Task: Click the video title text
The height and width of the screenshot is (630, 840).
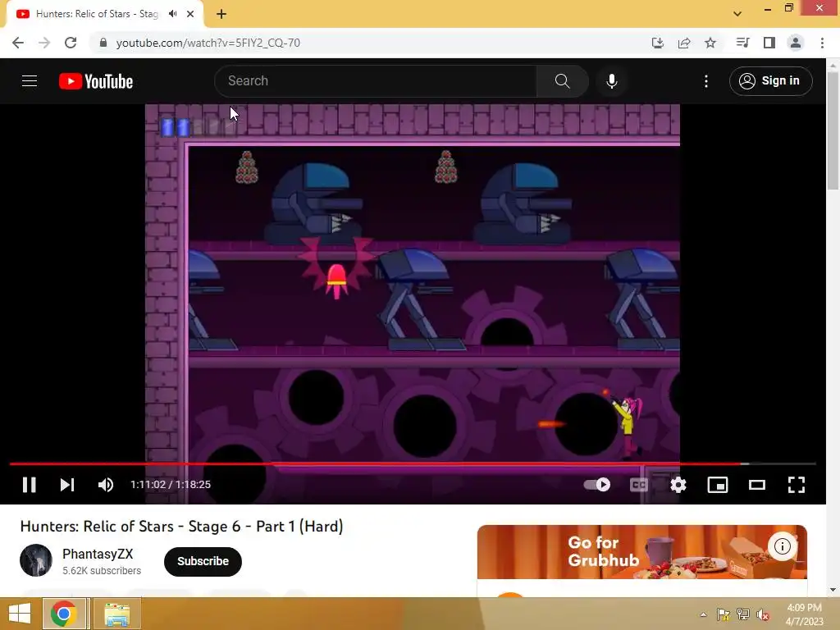Action: (x=181, y=527)
